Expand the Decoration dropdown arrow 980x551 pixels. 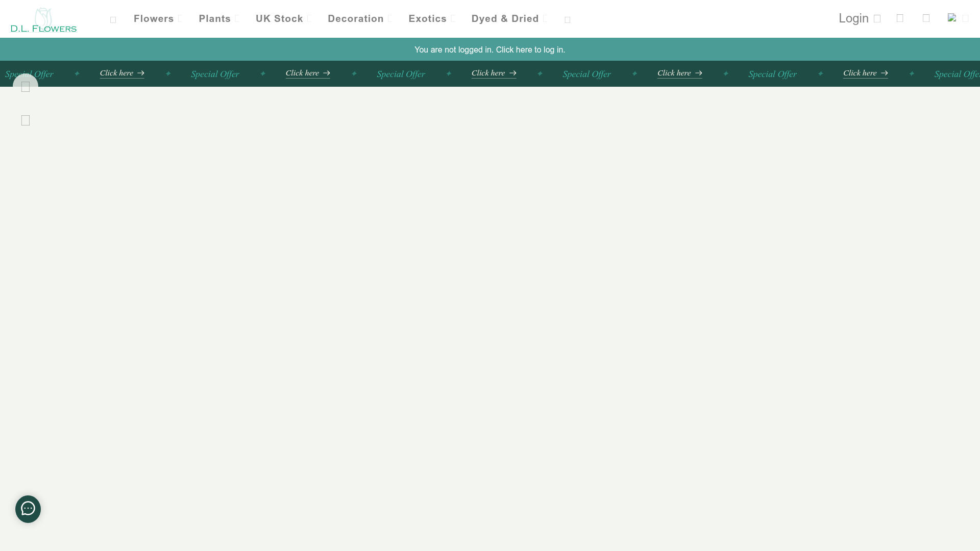390,19
